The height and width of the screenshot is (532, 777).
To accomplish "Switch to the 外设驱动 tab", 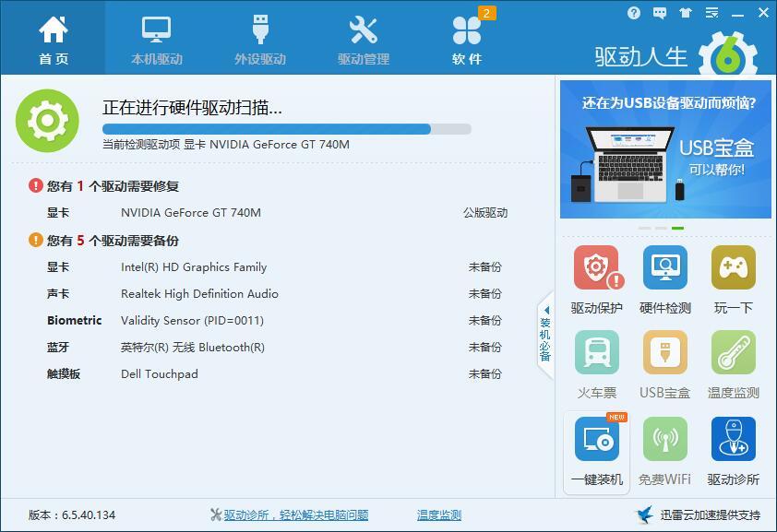I will (x=260, y=41).
